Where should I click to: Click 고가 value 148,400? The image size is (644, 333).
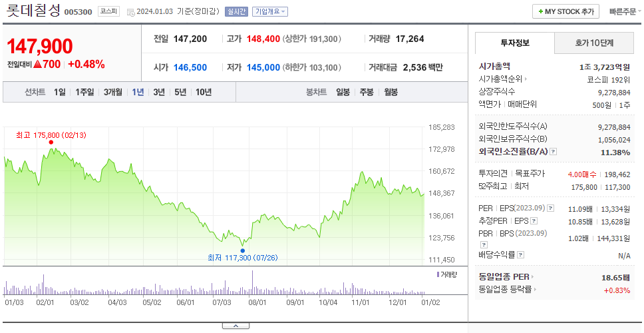pyautogui.click(x=263, y=39)
